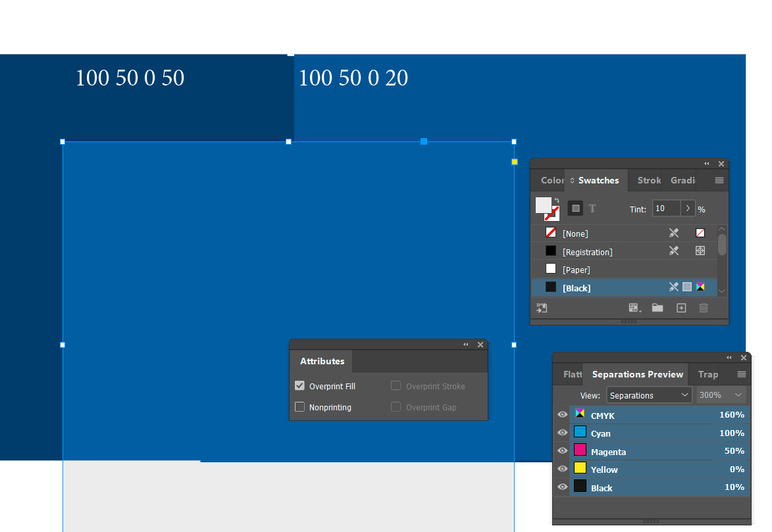Click the top center frame handle
Screen dimensions: 772x532
tap(288, 142)
